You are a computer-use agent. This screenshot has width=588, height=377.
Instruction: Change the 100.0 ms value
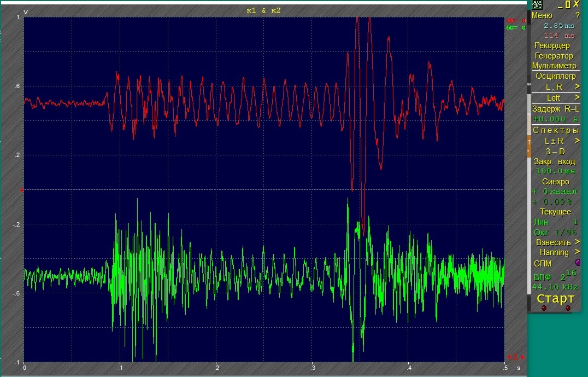[555, 171]
